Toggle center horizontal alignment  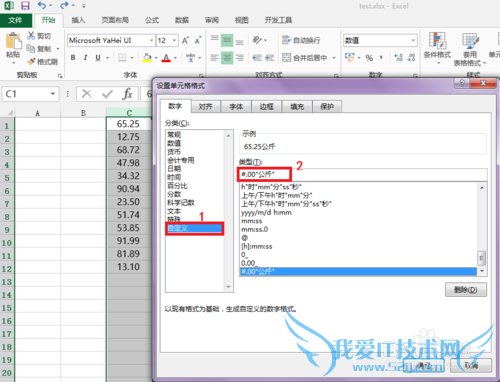click(227, 58)
